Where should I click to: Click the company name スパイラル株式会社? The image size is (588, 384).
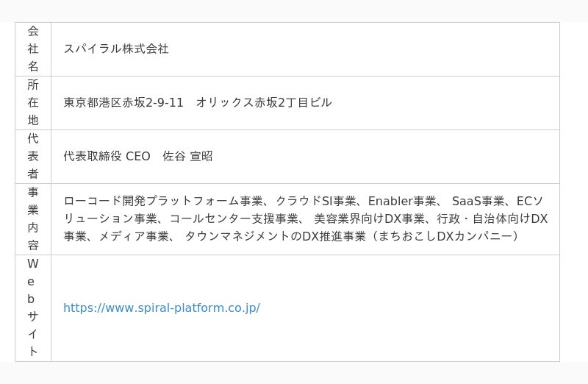[116, 49]
